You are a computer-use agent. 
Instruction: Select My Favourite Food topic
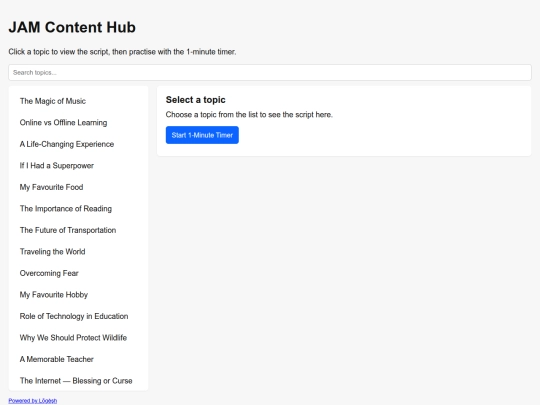point(79,187)
